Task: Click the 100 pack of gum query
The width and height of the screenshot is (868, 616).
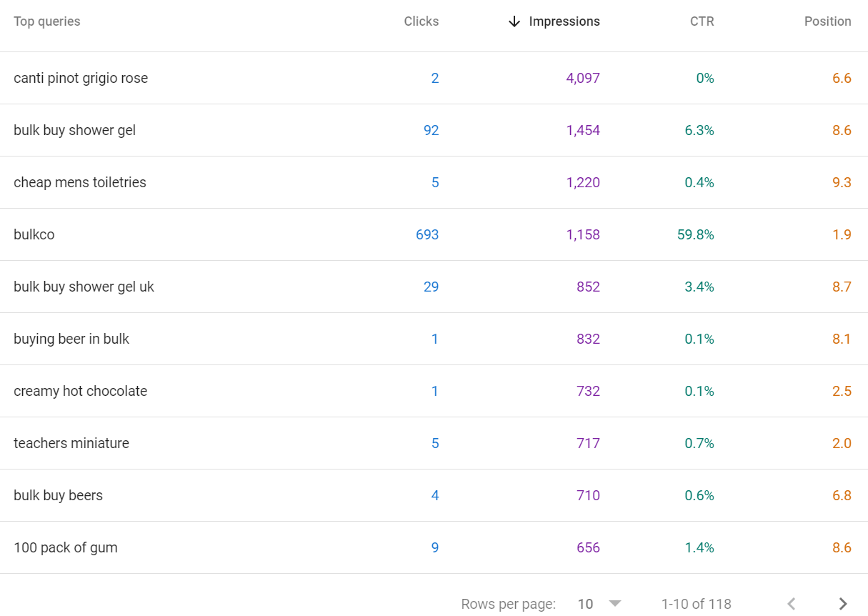Action: (x=66, y=547)
